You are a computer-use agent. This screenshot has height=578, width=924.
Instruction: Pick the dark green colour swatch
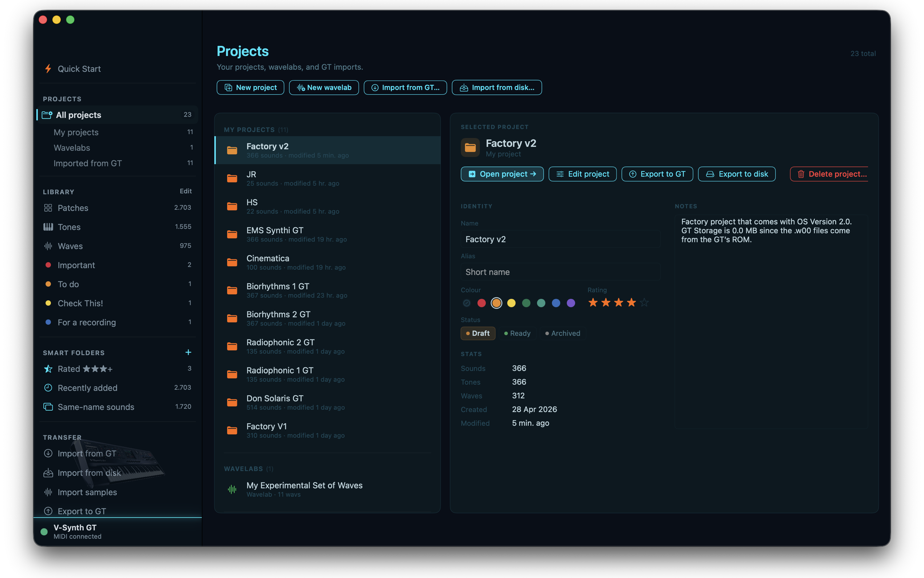(526, 303)
